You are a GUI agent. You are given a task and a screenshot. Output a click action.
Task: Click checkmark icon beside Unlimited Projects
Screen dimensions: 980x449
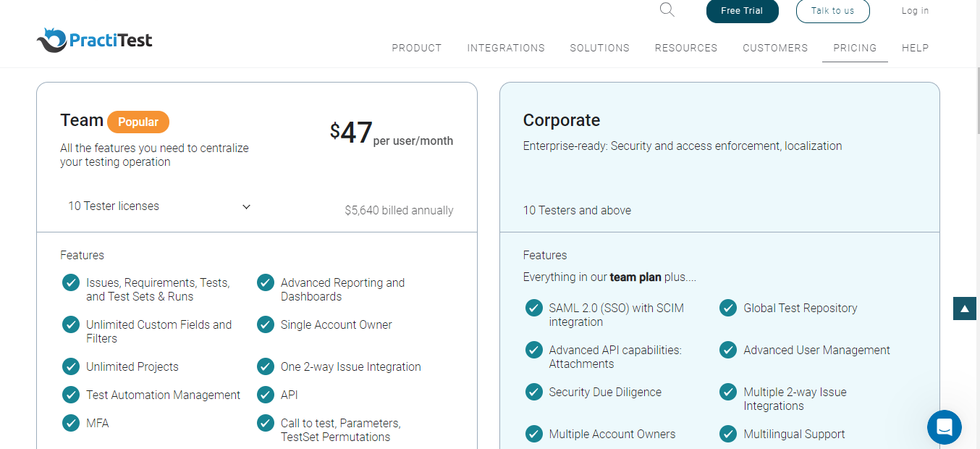tap(71, 366)
